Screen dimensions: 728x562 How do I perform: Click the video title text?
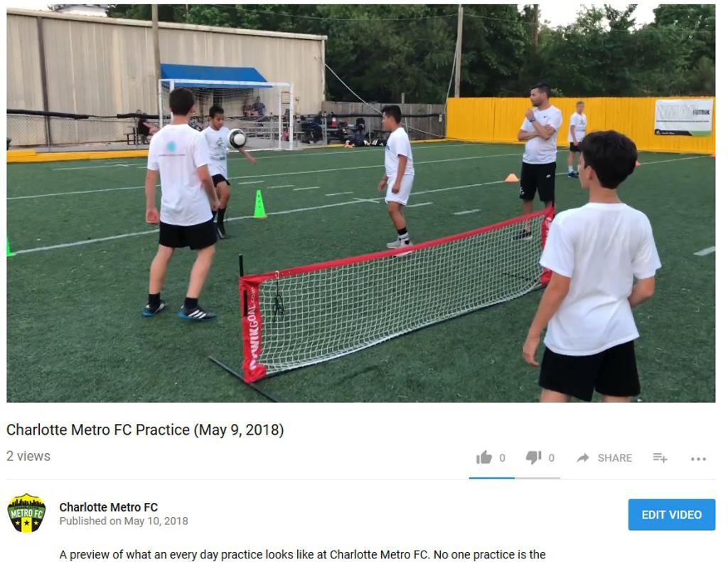point(145,430)
